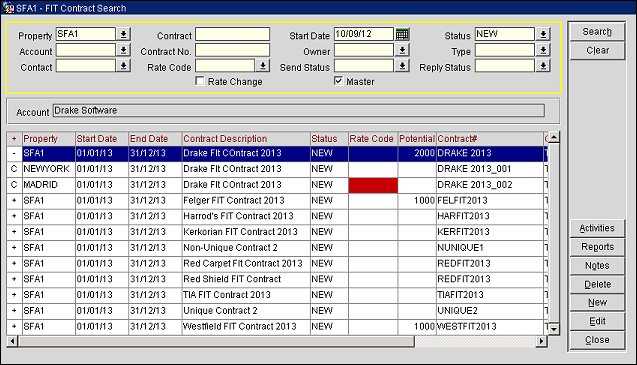This screenshot has height=365, width=637.
Task: Open the Reply Status dropdown list
Action: [543, 66]
